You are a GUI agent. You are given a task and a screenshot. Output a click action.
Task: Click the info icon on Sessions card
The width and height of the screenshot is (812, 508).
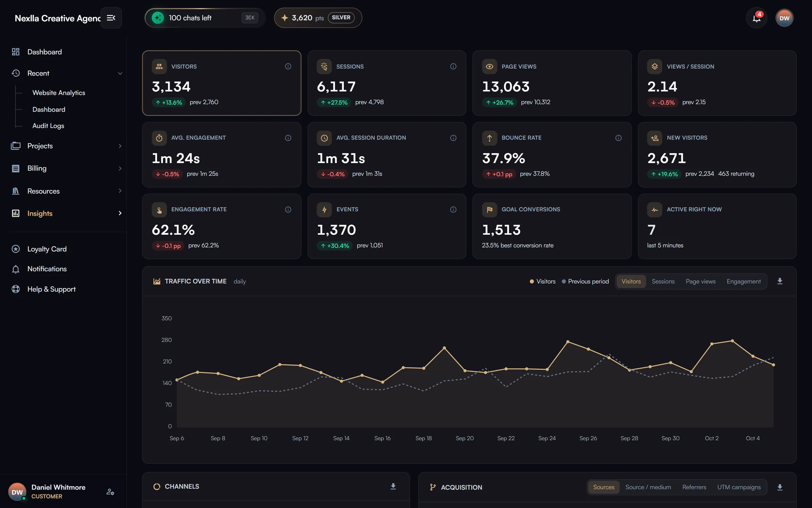coord(453,66)
